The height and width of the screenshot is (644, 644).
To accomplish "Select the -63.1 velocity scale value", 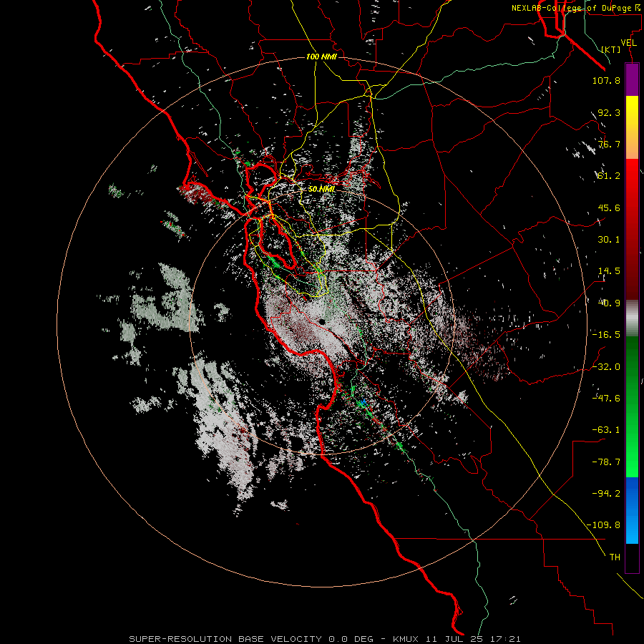I will click(x=606, y=430).
